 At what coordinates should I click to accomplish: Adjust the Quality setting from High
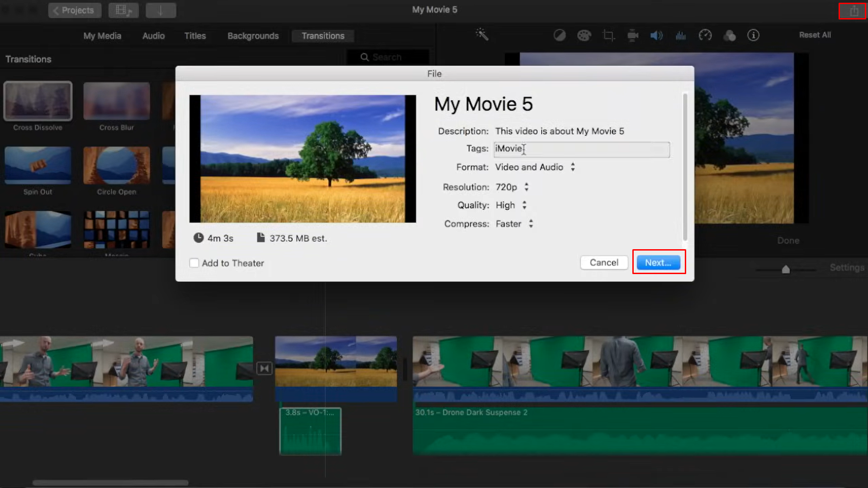[x=524, y=205]
